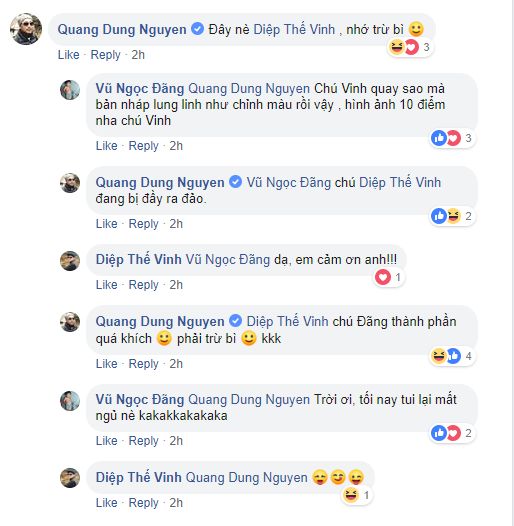Like the 'đang bị đầy ra đảo' reply
Screen dimensions: 514x526
106,224
